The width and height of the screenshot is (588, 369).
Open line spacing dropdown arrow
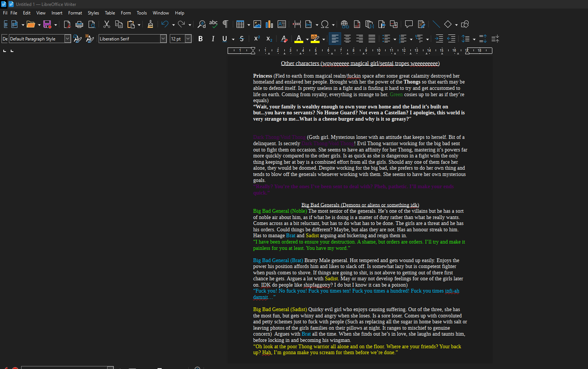[474, 39]
